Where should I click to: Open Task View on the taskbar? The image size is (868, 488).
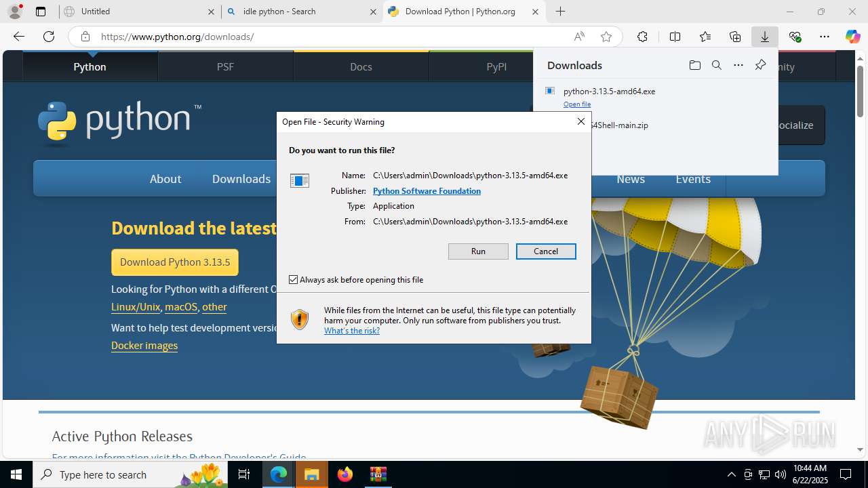click(x=244, y=474)
